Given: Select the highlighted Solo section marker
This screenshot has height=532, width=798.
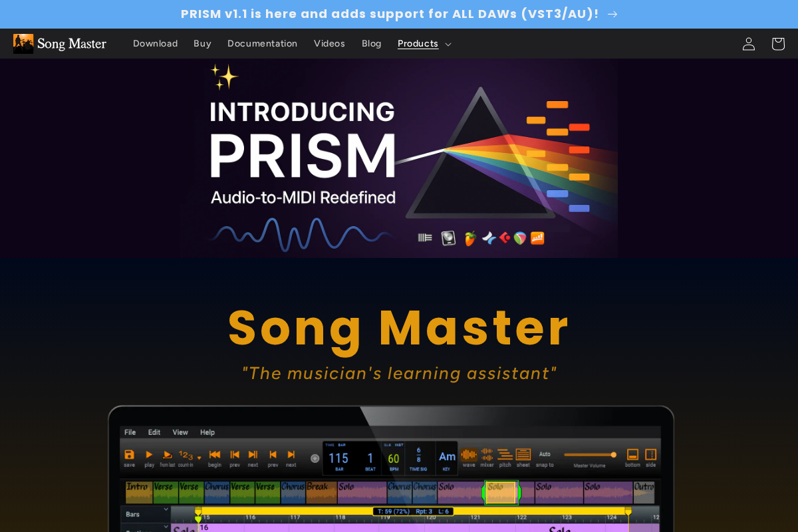Looking at the screenshot, I should pos(502,492).
